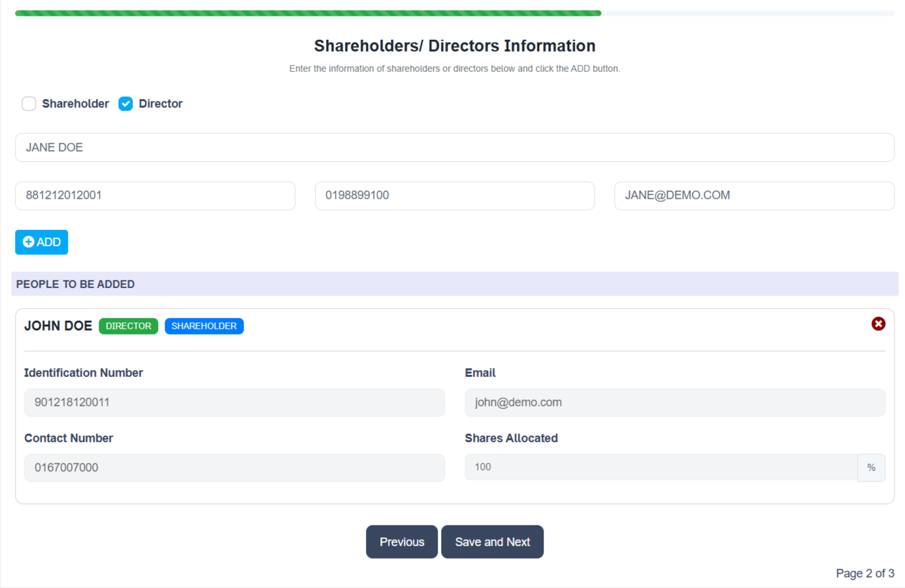Click the JANE DOE name field

click(454, 148)
